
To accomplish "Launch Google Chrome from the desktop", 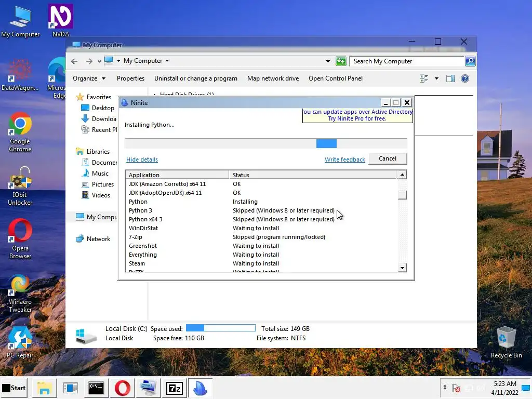I will click(20, 132).
